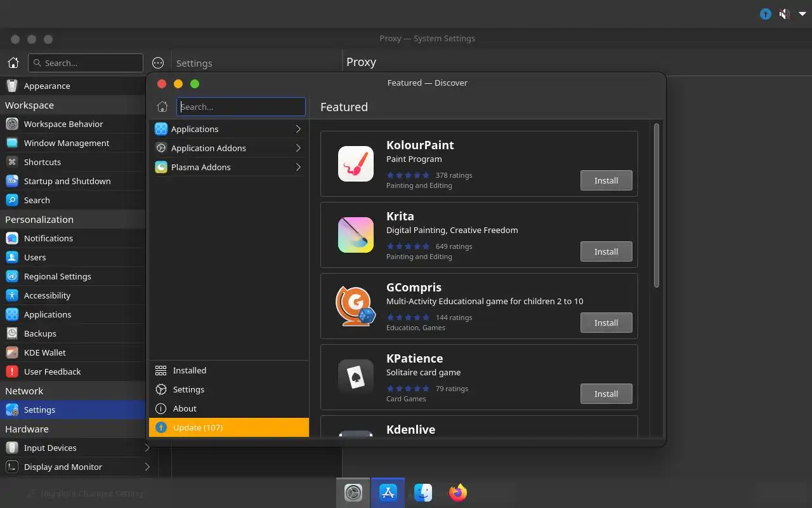Image resolution: width=812 pixels, height=508 pixels.
Task: Click the Discover search field
Action: [241, 107]
